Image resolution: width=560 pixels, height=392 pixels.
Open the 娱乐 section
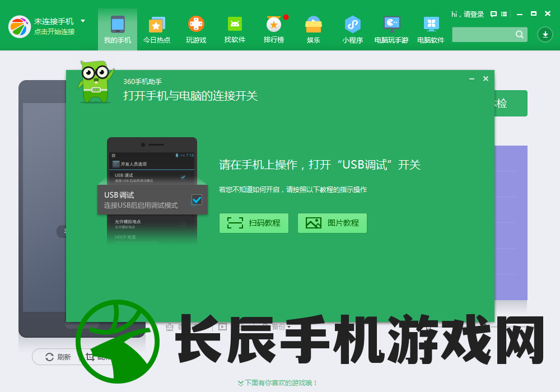[x=313, y=29]
